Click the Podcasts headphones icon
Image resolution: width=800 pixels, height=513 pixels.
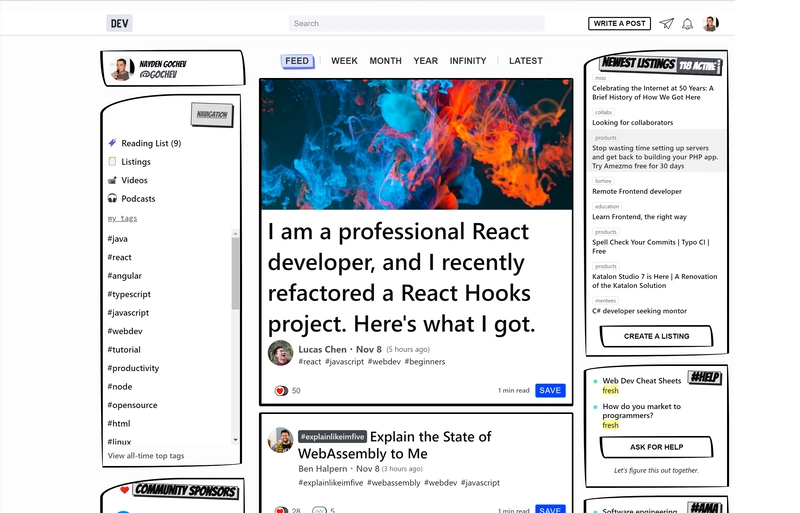click(x=113, y=199)
